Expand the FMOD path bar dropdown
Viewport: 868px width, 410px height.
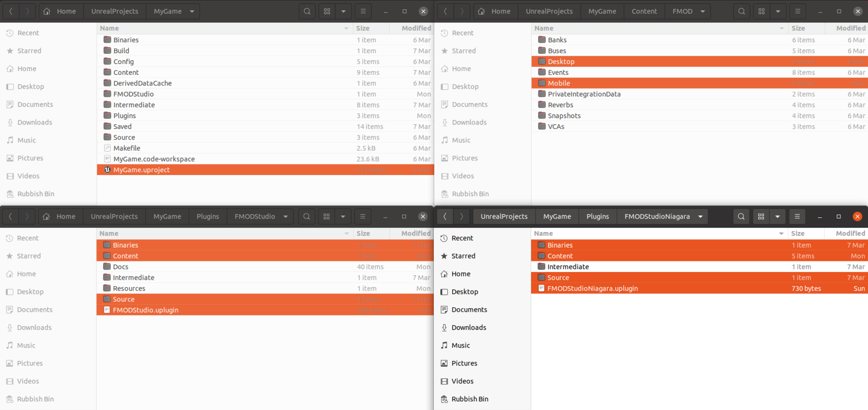[703, 11]
